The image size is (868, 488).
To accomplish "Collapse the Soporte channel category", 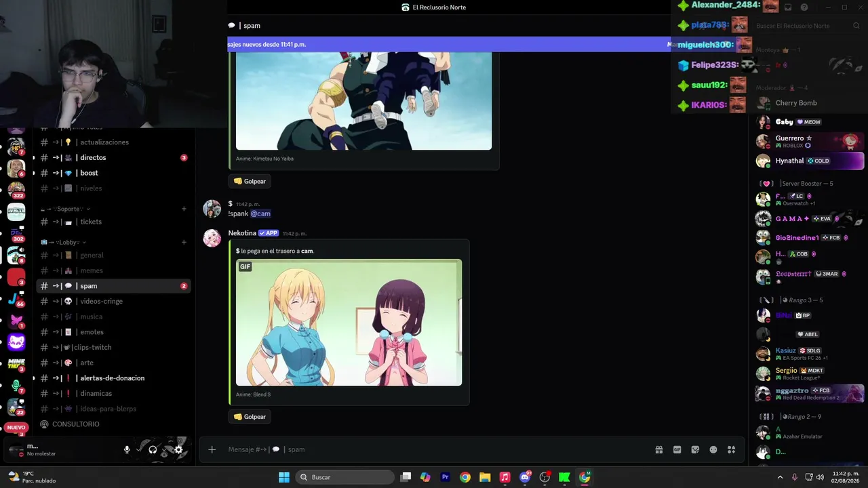I will tap(65, 209).
